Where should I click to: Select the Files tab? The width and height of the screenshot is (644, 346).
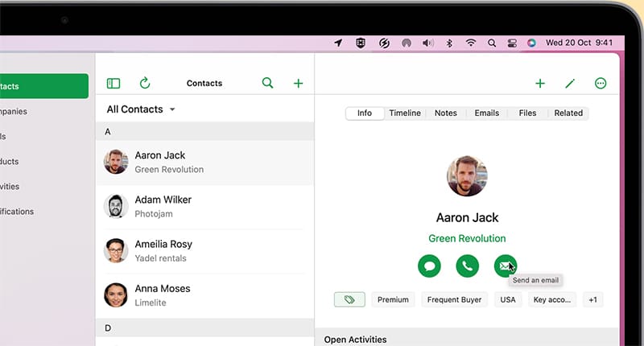527,113
